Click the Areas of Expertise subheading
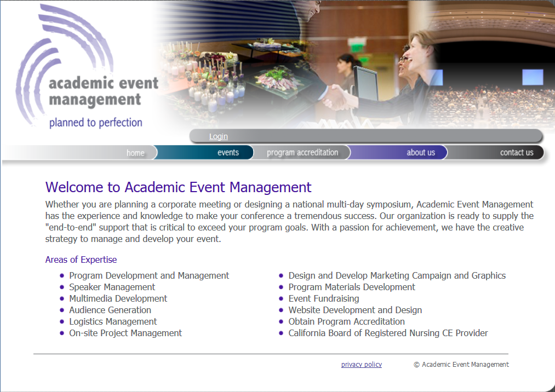The image size is (555, 392). point(81,260)
